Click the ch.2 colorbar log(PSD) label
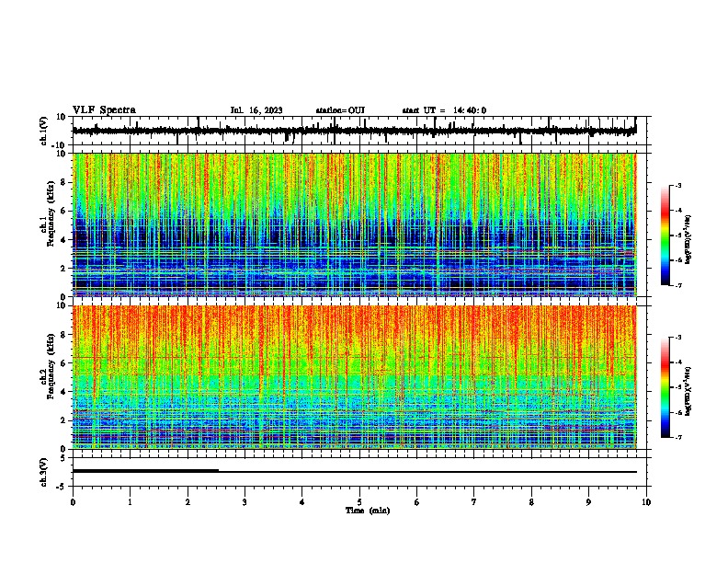Screen dimensions: 728x563 point(688,391)
